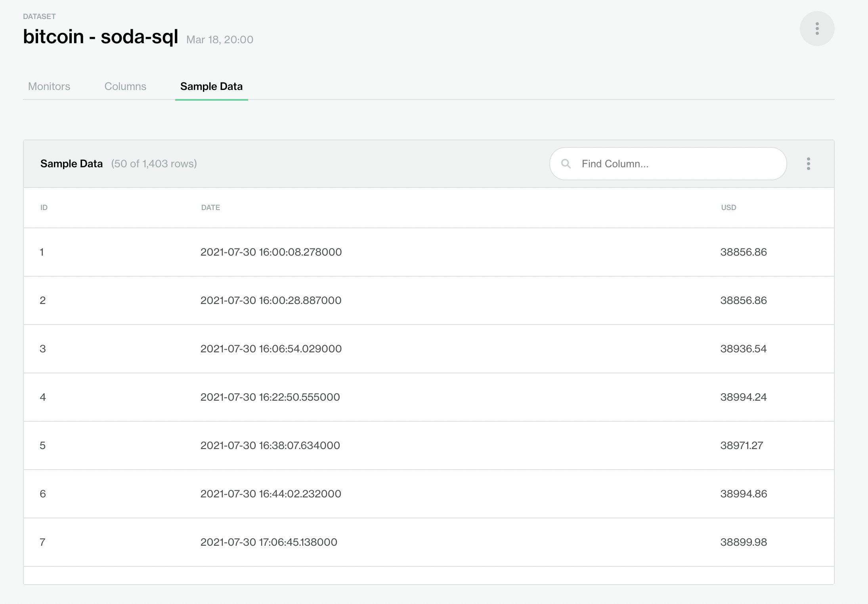Select the Sample Data tab
The height and width of the screenshot is (604, 868).
[211, 86]
